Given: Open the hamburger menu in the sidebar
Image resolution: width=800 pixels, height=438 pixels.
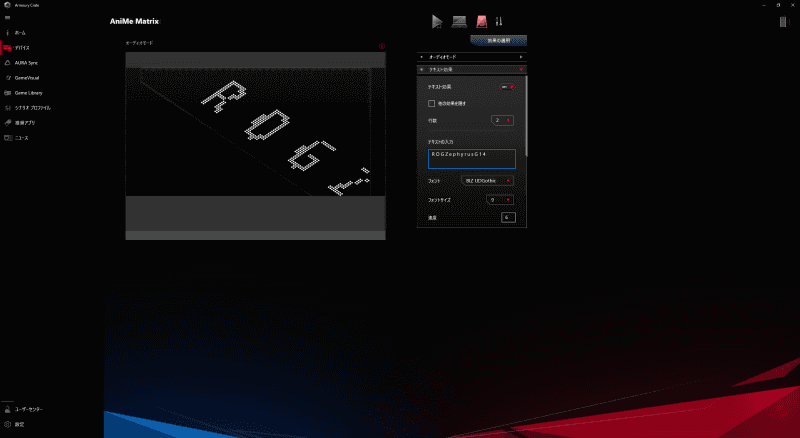Looking at the screenshot, I should tap(7, 18).
